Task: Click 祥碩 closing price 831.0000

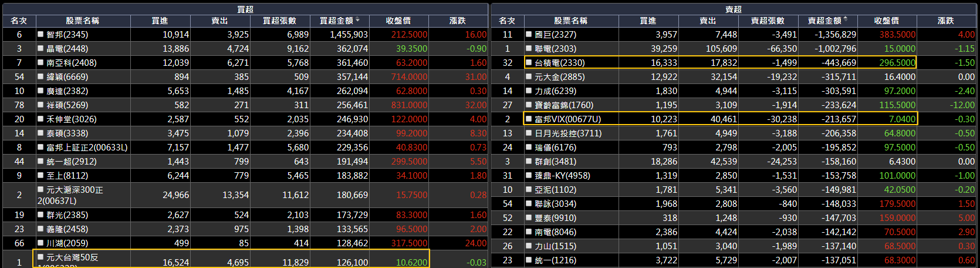Action: [x=410, y=105]
